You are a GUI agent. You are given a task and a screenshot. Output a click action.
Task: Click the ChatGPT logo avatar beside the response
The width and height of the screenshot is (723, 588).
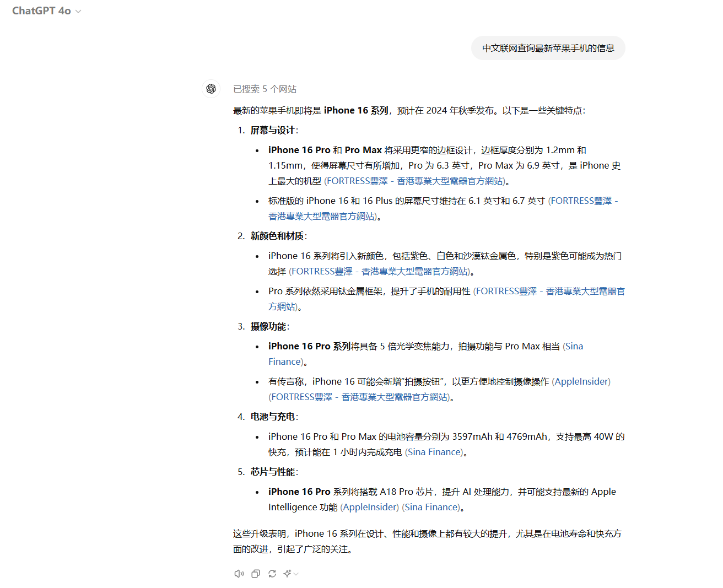click(211, 89)
